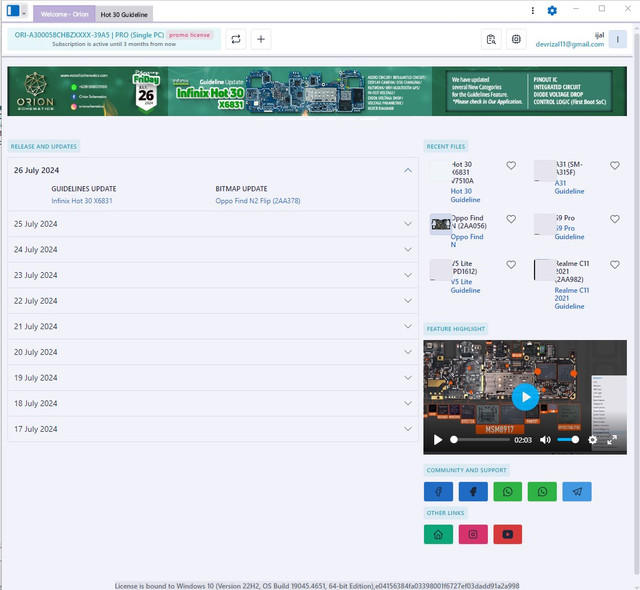Expand the 22 July 2024 section
This screenshot has width=640, height=590.
pyautogui.click(x=213, y=301)
